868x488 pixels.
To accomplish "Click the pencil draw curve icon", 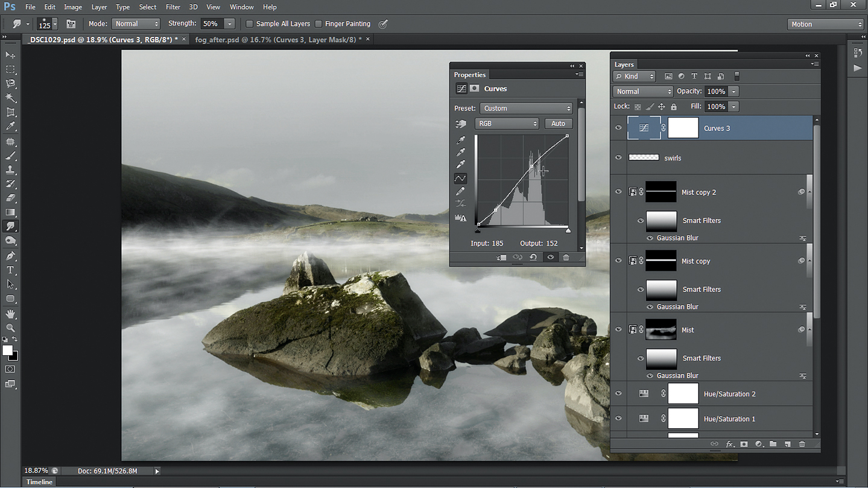I will click(x=461, y=191).
